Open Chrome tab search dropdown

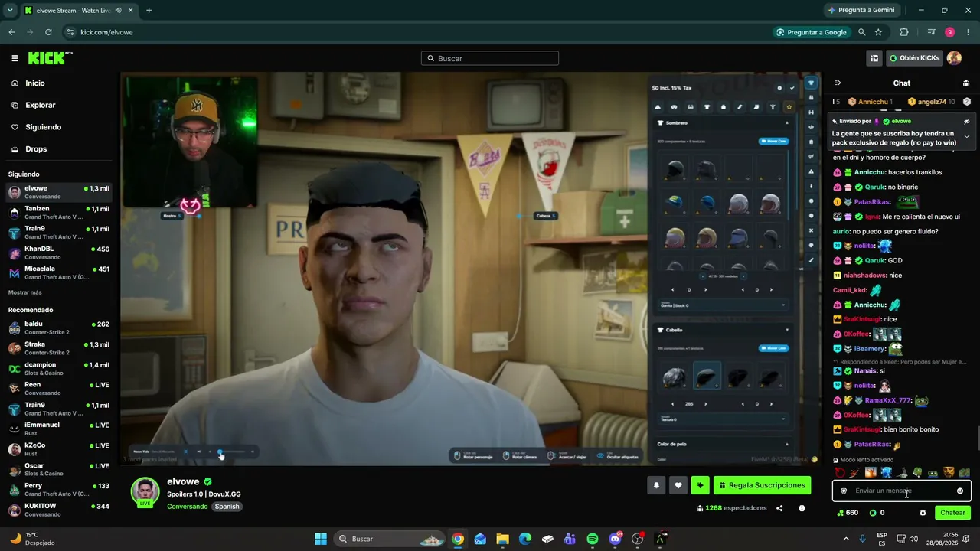10,10
